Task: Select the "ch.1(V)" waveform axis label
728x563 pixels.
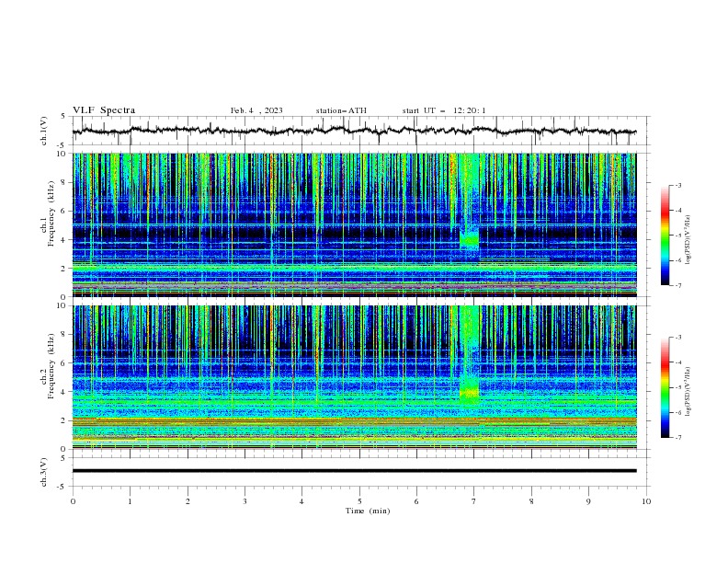Action: 44,131
